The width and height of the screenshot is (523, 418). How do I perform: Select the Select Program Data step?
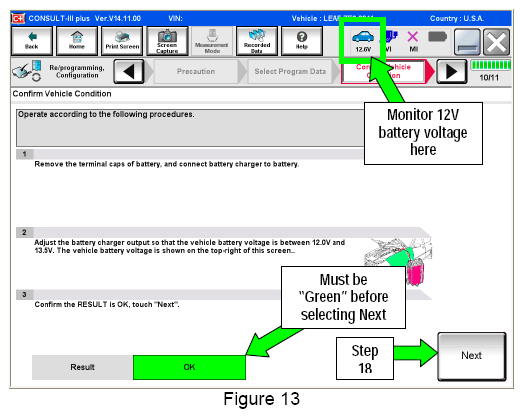click(290, 71)
